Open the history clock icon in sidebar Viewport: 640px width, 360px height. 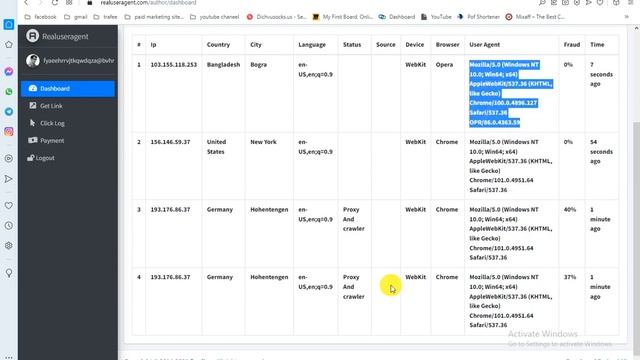pos(9,226)
